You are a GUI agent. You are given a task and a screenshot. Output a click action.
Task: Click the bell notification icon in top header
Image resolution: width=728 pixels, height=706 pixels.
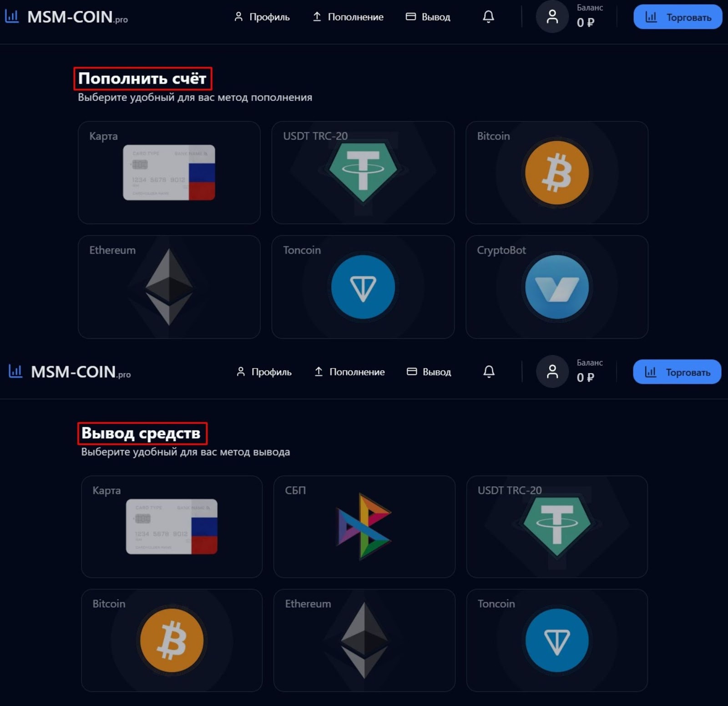[x=488, y=17]
